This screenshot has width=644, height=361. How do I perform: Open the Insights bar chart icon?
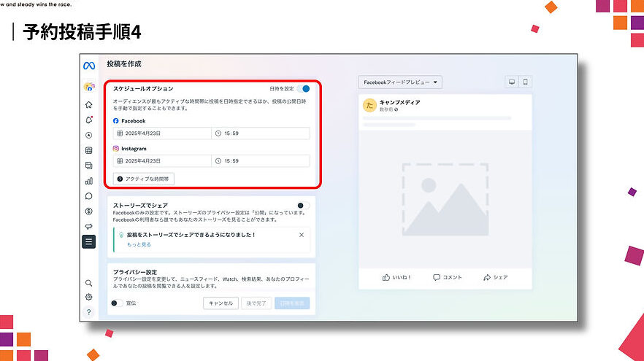tap(88, 181)
